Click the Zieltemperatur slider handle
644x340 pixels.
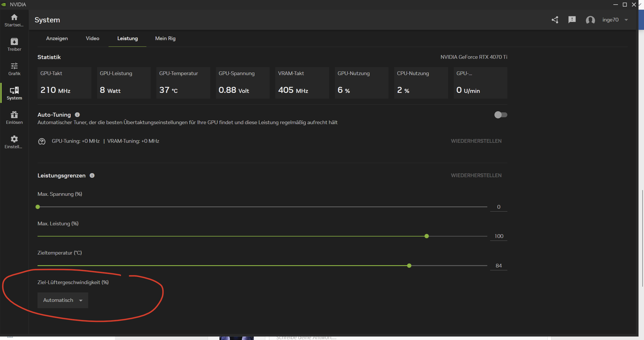click(409, 266)
